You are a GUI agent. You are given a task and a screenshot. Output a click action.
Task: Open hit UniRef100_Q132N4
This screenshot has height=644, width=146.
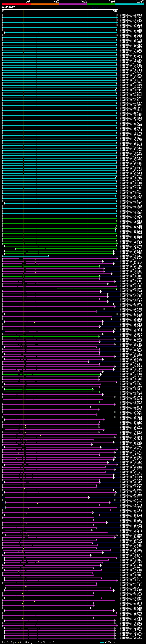click(131, 278)
